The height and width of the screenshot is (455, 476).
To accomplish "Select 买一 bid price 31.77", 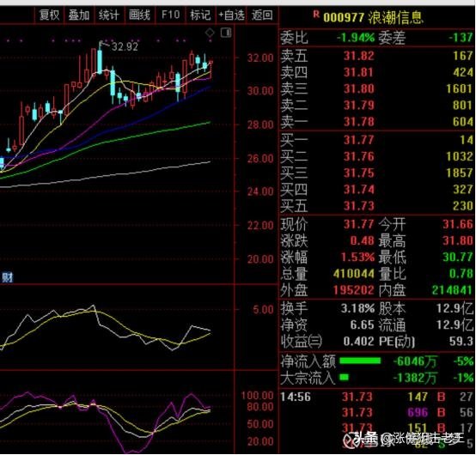I will click(x=358, y=140).
